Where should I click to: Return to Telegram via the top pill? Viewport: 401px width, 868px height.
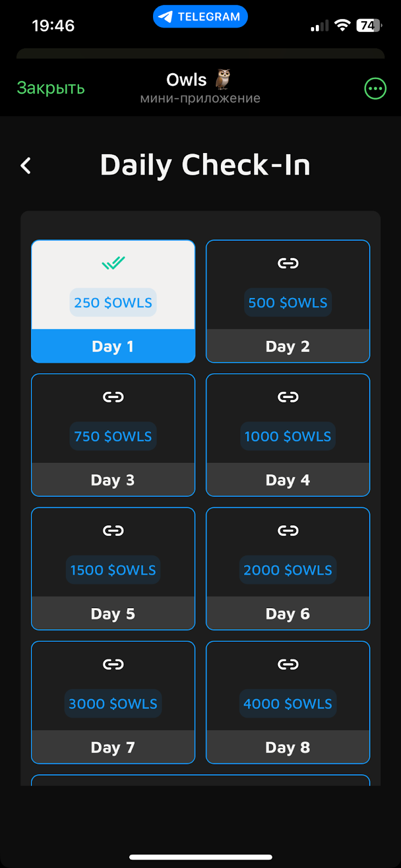tap(200, 17)
